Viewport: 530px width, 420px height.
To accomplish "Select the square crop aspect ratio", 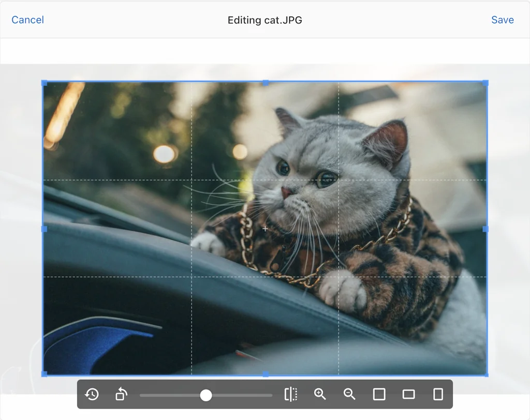I will [379, 394].
